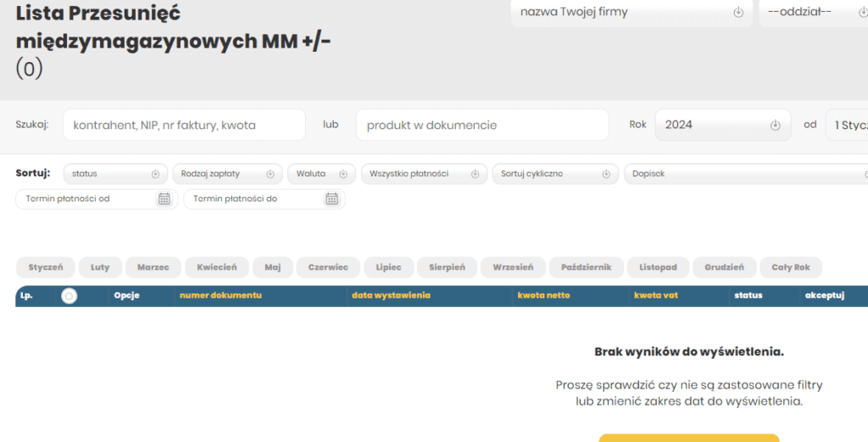Toggle select-all circle in table header
The image size is (868, 442).
(x=70, y=296)
